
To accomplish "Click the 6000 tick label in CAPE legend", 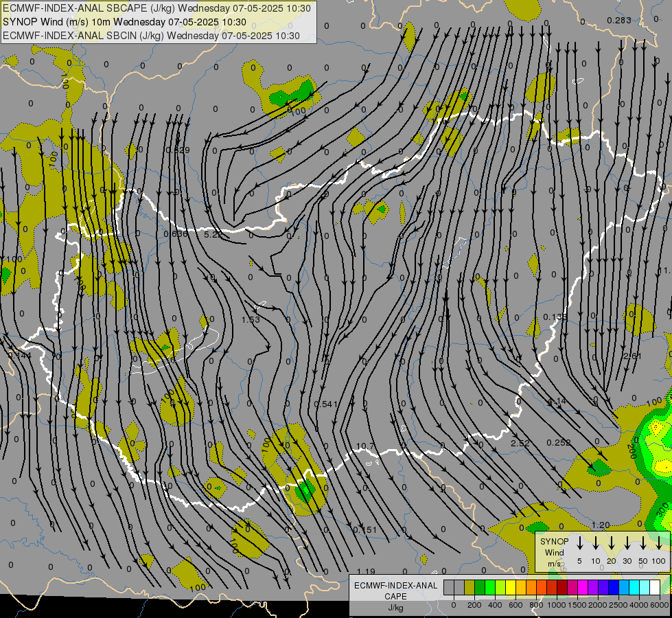I will [x=659, y=605].
